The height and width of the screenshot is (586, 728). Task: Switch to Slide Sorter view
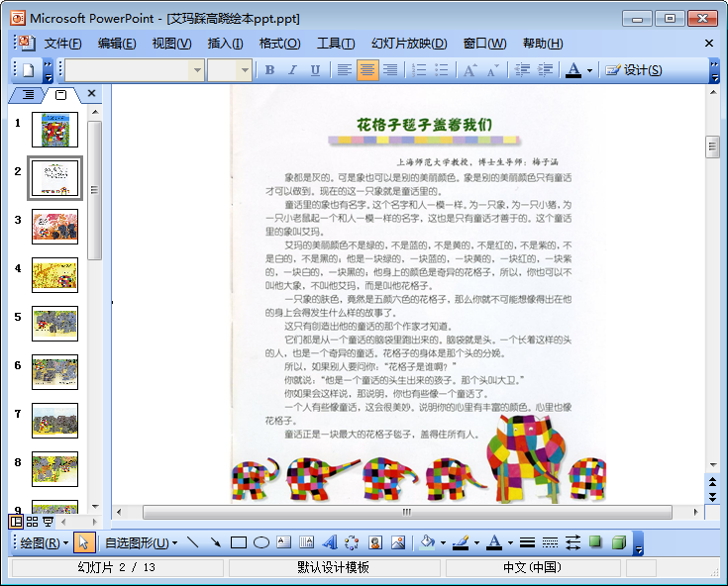[32, 522]
